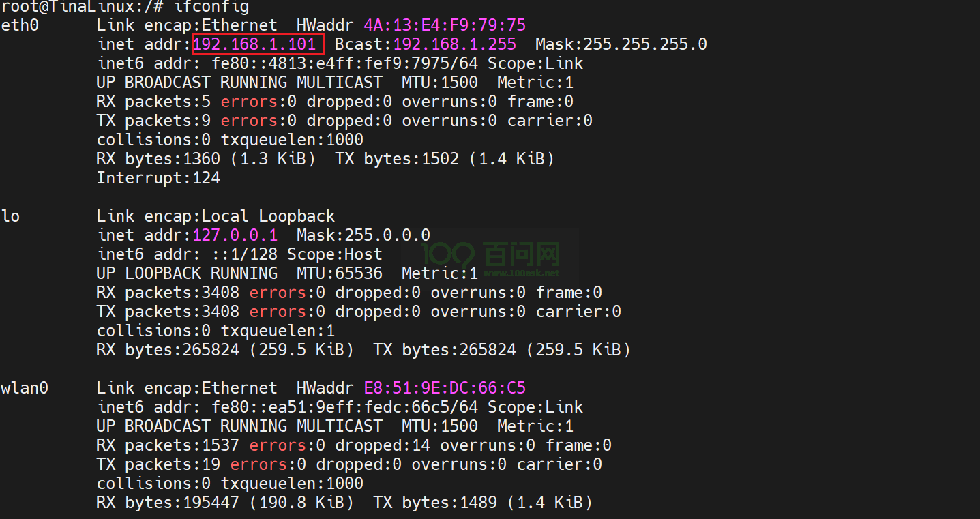
Task: Open the www.100ask.net watermark link
Action: point(520,273)
